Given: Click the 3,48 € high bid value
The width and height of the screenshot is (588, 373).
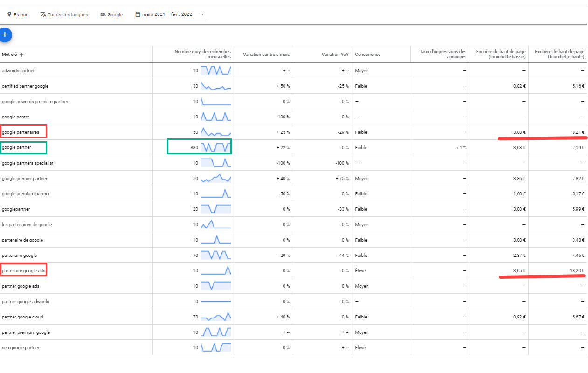Looking at the screenshot, I should click(x=578, y=240).
